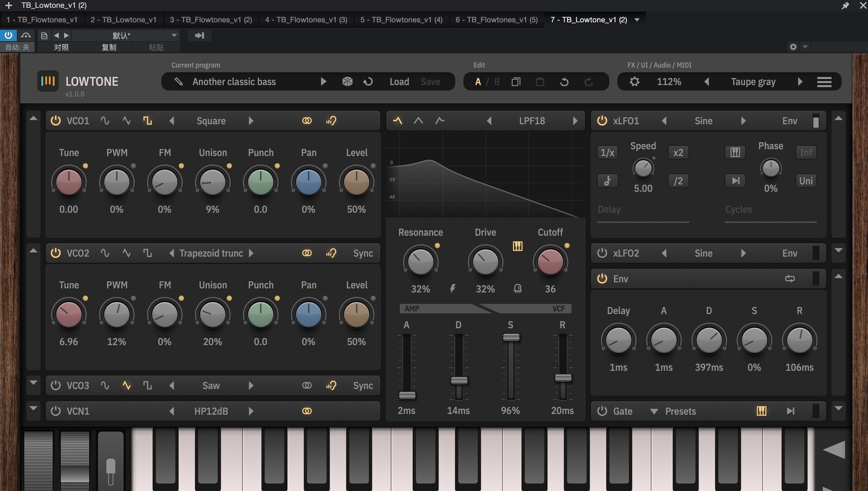
Task: Select the sawtooth wave shape for VCO3
Action: (127, 386)
